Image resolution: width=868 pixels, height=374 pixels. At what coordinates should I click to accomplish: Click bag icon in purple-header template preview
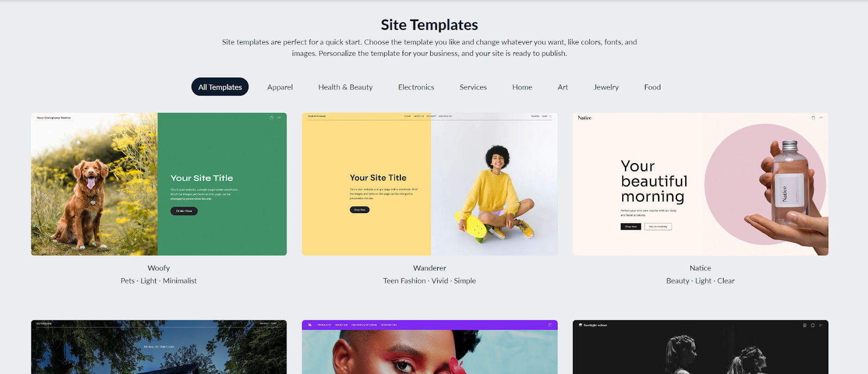(x=550, y=325)
